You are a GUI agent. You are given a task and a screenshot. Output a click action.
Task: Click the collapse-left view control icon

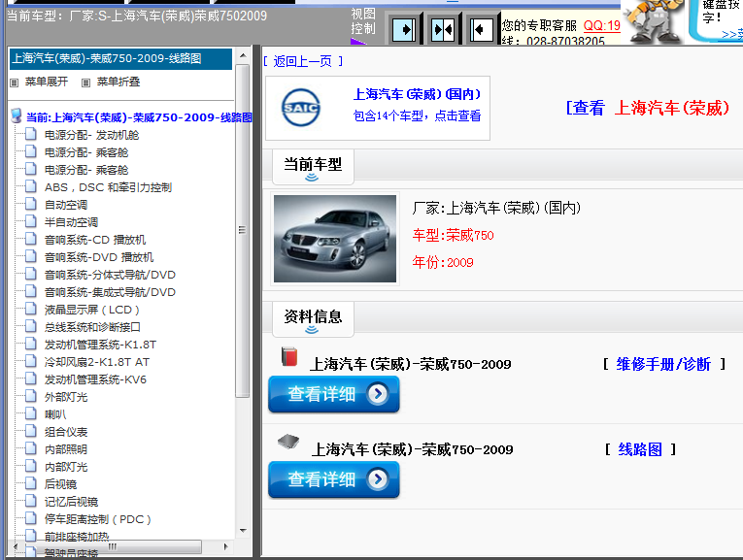click(482, 30)
